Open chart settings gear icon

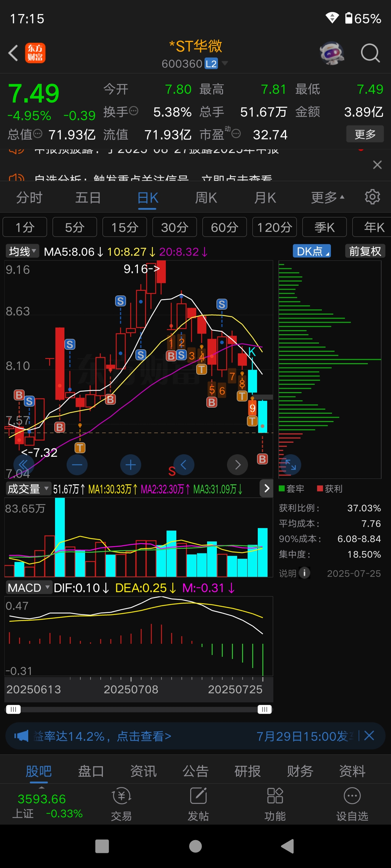(x=373, y=197)
